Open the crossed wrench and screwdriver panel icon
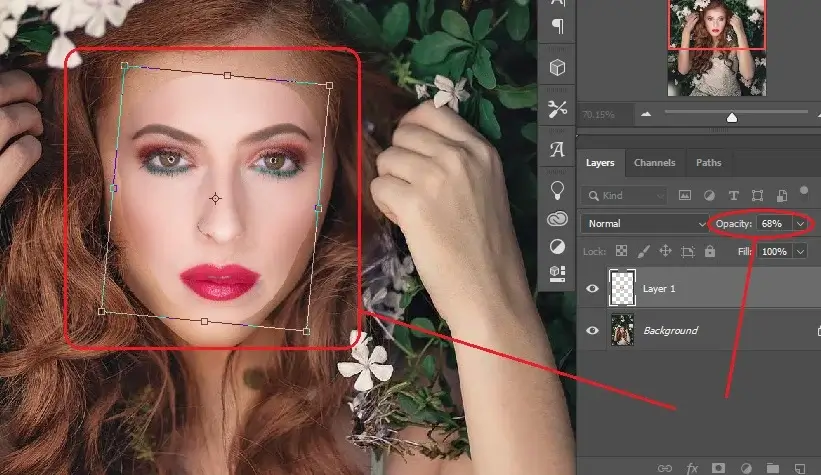The image size is (821, 475). (557, 109)
